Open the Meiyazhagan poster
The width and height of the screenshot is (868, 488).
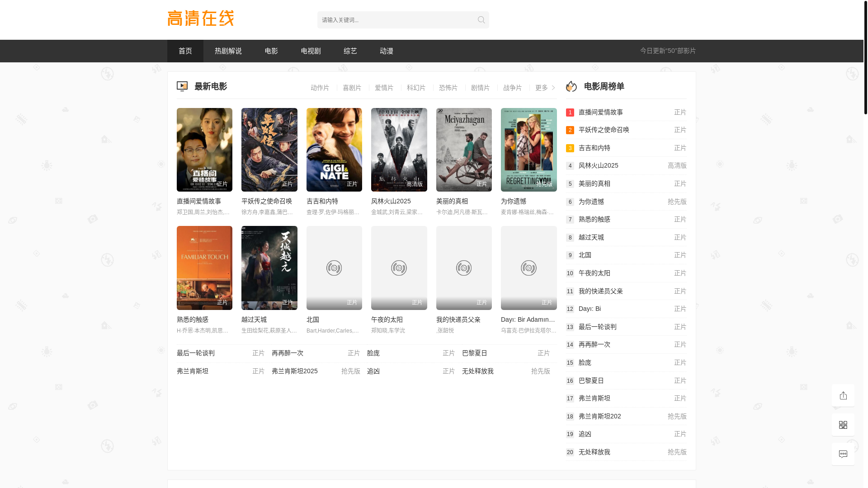click(464, 150)
